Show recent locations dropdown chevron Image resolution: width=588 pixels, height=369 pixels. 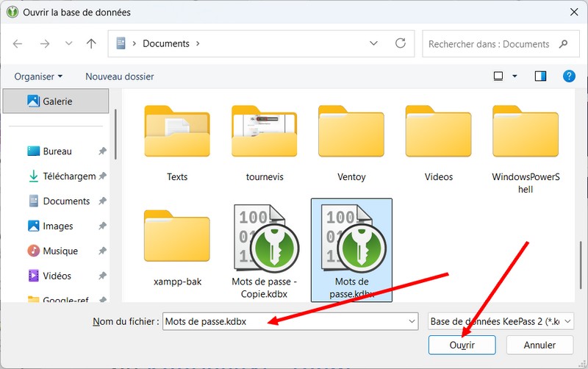tap(68, 43)
